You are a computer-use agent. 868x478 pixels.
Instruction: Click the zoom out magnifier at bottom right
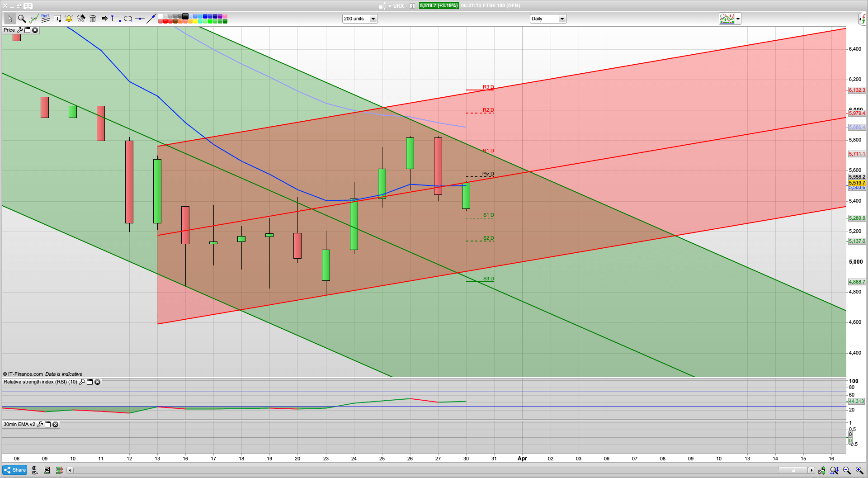847,470
